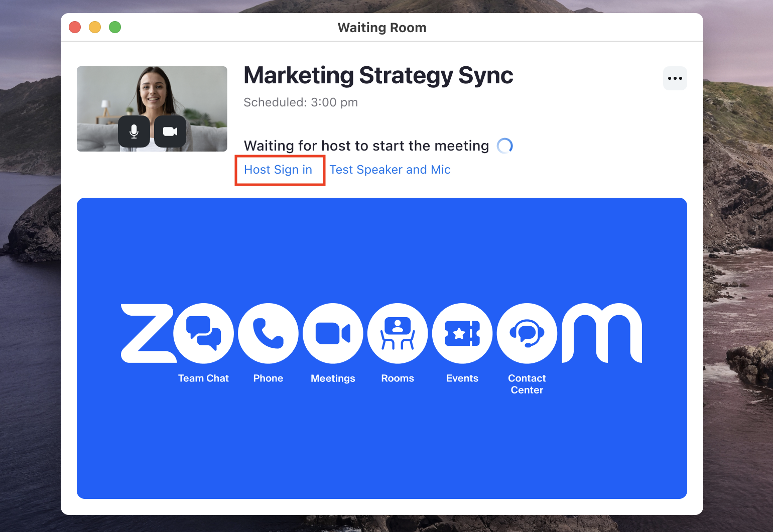The image size is (773, 532).
Task: Click Test Speaker and Mic
Action: (390, 170)
